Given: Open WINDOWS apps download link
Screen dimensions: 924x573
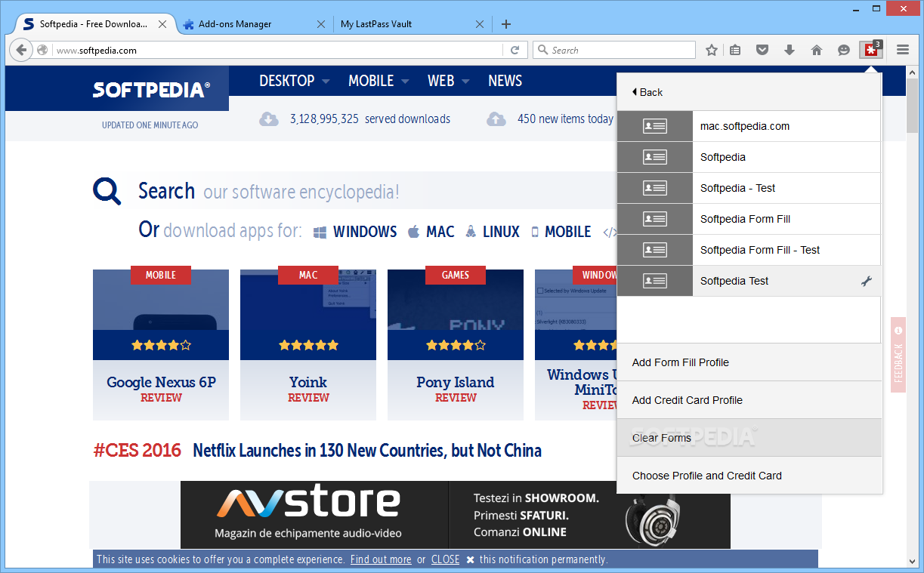Looking at the screenshot, I should point(355,232).
